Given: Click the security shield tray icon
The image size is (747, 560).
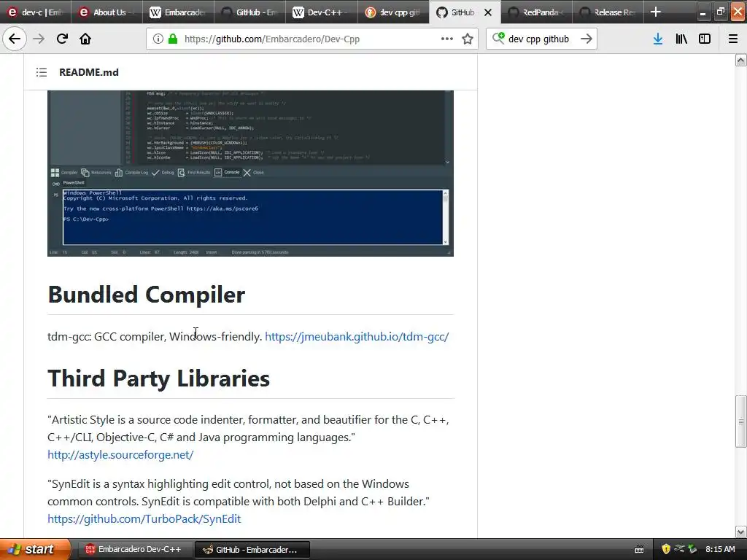Looking at the screenshot, I should coord(666,549).
